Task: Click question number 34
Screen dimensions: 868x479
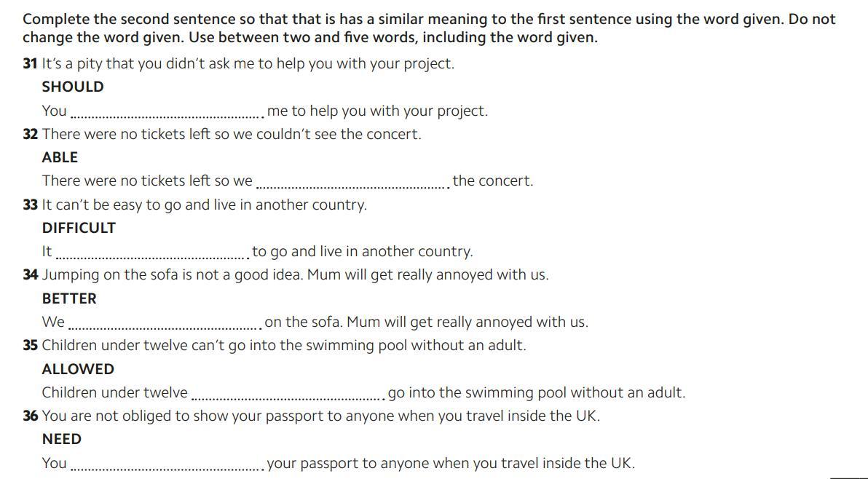Action: (30, 275)
